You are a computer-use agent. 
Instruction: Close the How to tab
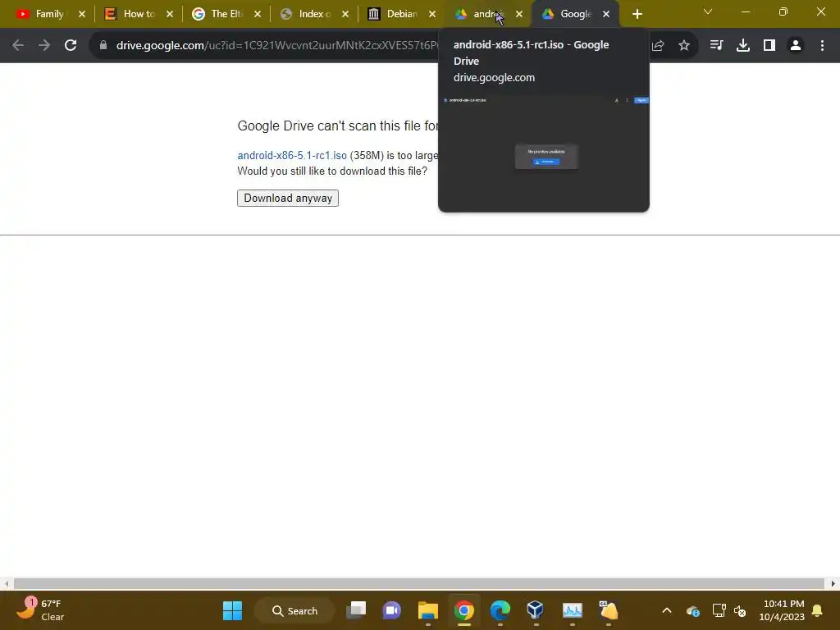[x=170, y=14]
